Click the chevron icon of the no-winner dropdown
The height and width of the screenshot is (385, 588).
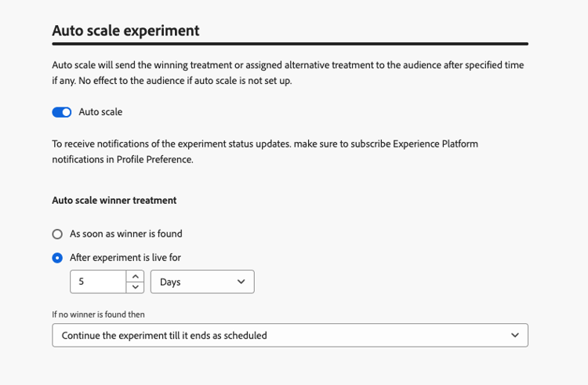pos(514,336)
